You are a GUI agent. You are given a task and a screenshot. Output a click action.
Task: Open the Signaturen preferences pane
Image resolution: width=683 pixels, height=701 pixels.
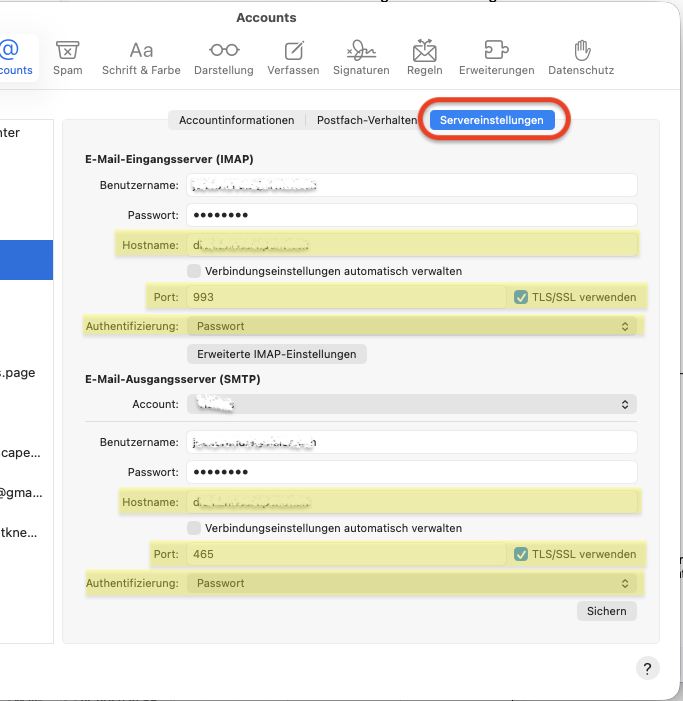(361, 58)
